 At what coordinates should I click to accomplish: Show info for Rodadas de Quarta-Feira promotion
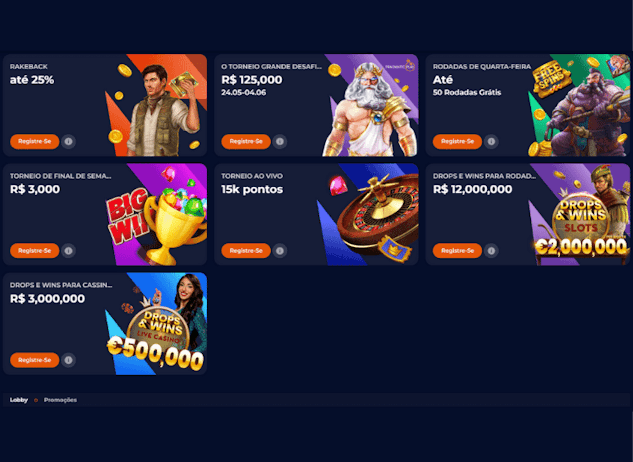pyautogui.click(x=491, y=142)
